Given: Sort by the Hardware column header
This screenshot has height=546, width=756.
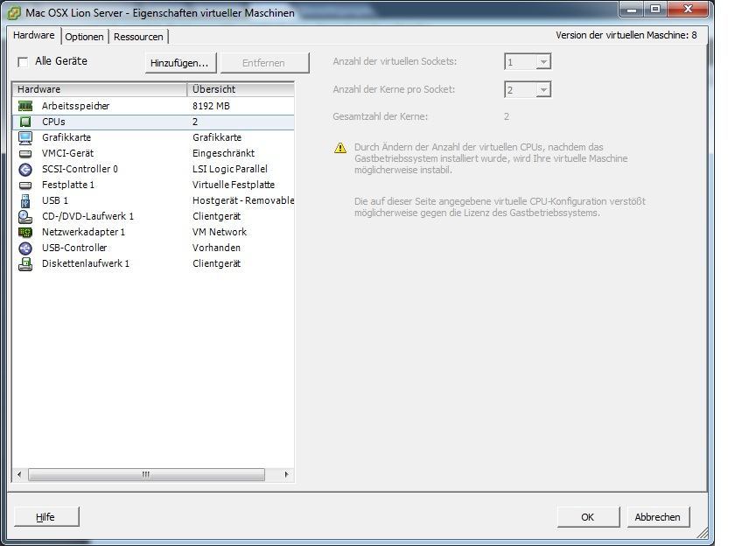Looking at the screenshot, I should tap(100, 89).
